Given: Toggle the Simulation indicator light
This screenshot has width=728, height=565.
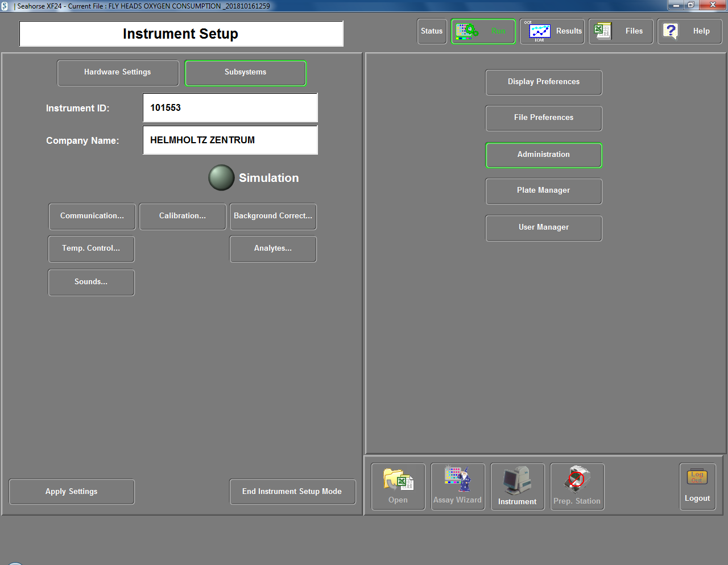Looking at the screenshot, I should (x=221, y=178).
